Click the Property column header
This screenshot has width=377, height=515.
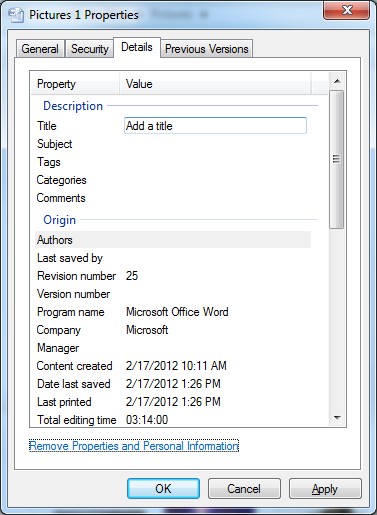pyautogui.click(x=75, y=84)
